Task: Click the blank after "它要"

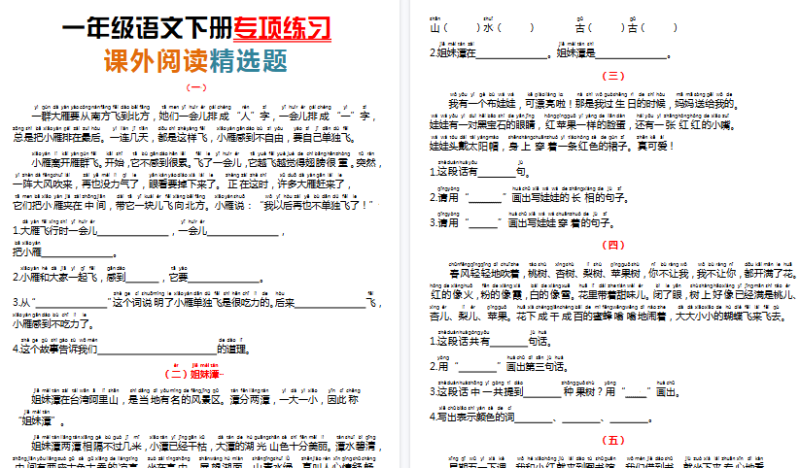Action: pyautogui.click(x=224, y=278)
